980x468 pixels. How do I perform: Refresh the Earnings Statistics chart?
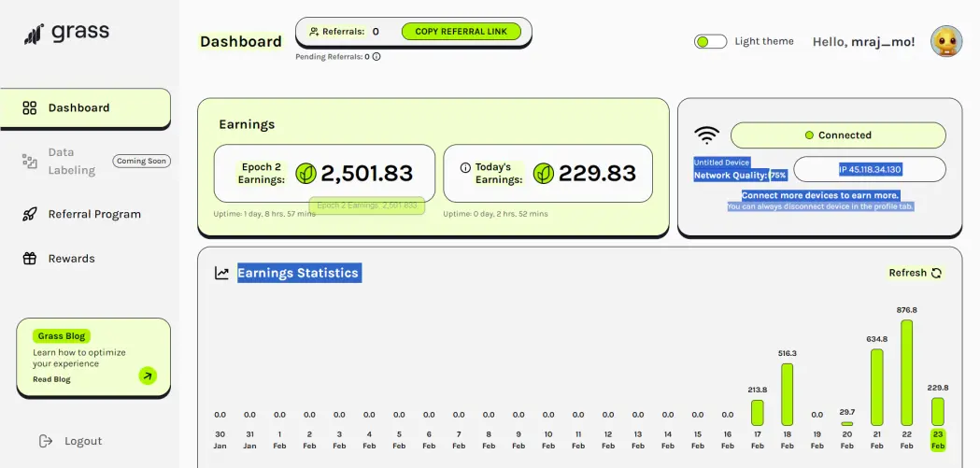[915, 273]
